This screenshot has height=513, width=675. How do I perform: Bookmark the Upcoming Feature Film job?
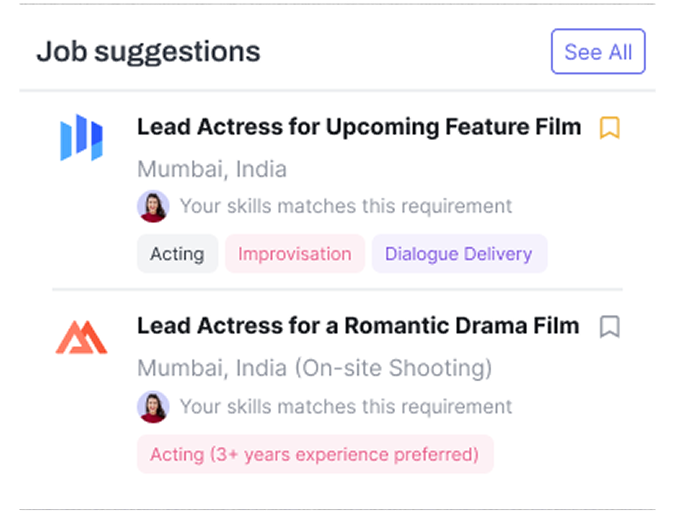(610, 128)
